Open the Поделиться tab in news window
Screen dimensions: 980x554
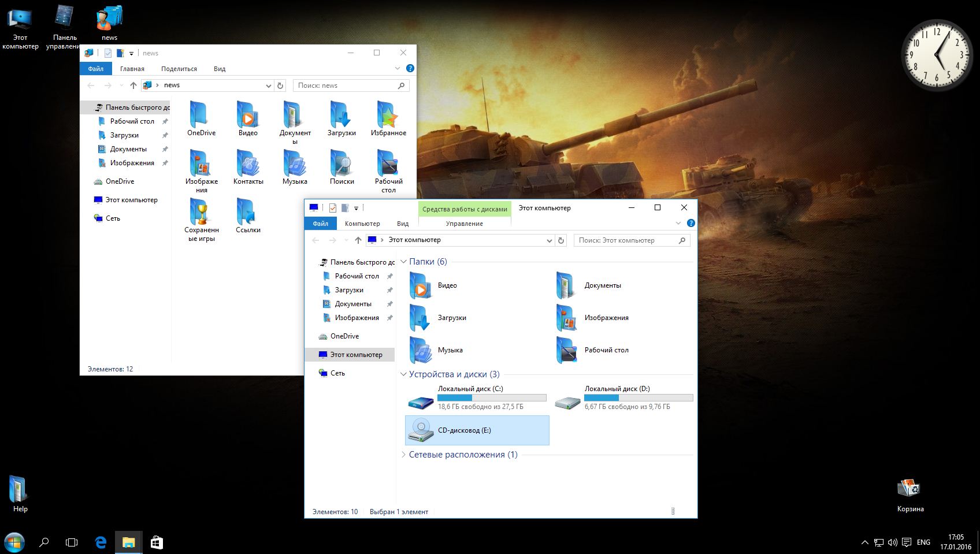tap(179, 69)
